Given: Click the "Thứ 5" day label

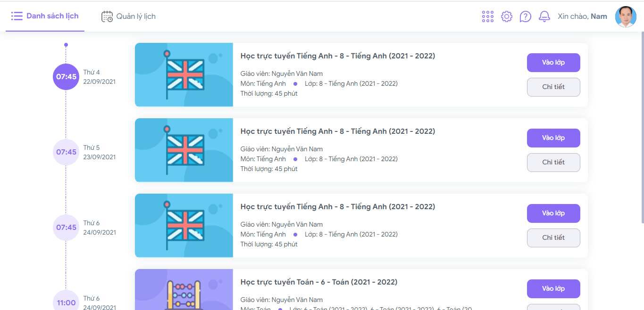Looking at the screenshot, I should tap(92, 147).
